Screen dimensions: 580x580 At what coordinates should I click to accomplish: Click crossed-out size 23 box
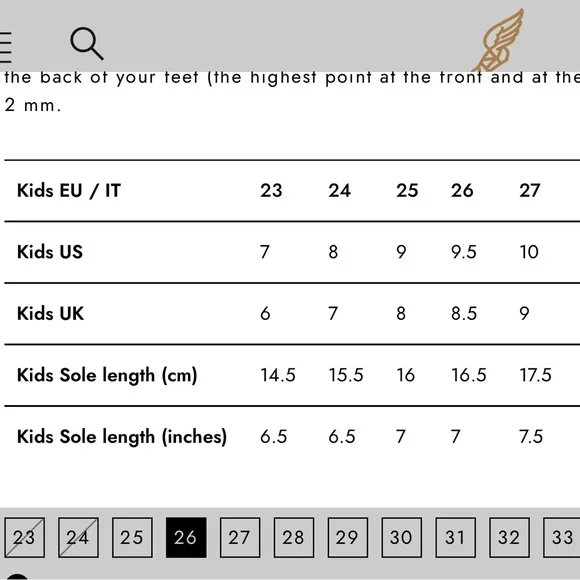(x=24, y=537)
